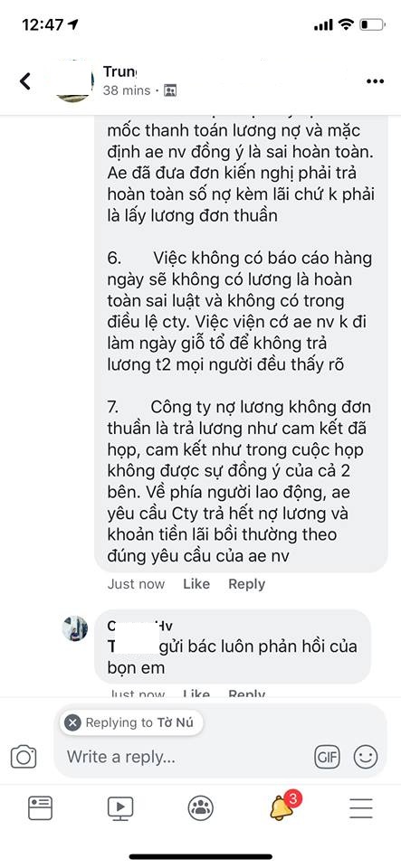Tap the group audience icon next to 38 mins

(170, 90)
